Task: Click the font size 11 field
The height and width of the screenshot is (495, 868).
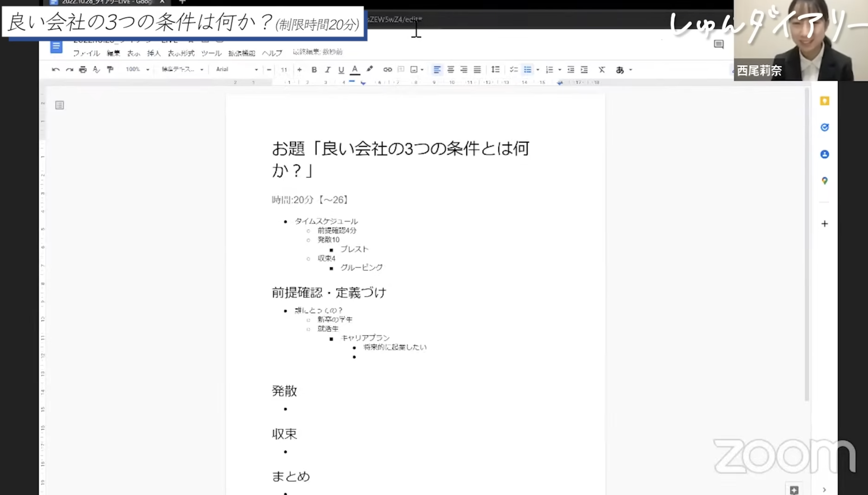Action: tap(284, 70)
